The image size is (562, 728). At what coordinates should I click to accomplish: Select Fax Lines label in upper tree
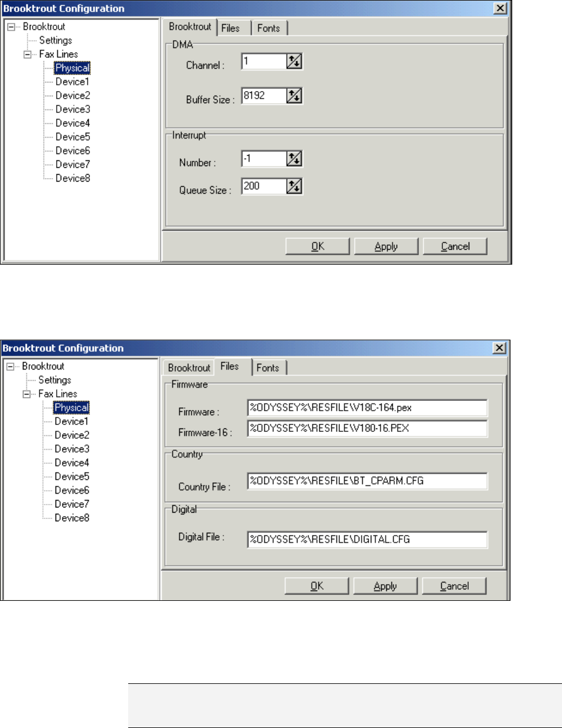click(58, 54)
